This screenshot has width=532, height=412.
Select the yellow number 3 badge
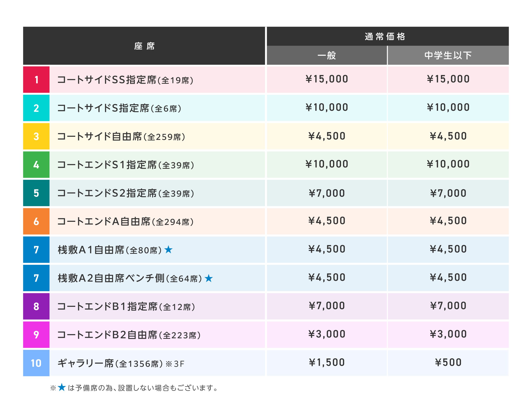point(36,136)
